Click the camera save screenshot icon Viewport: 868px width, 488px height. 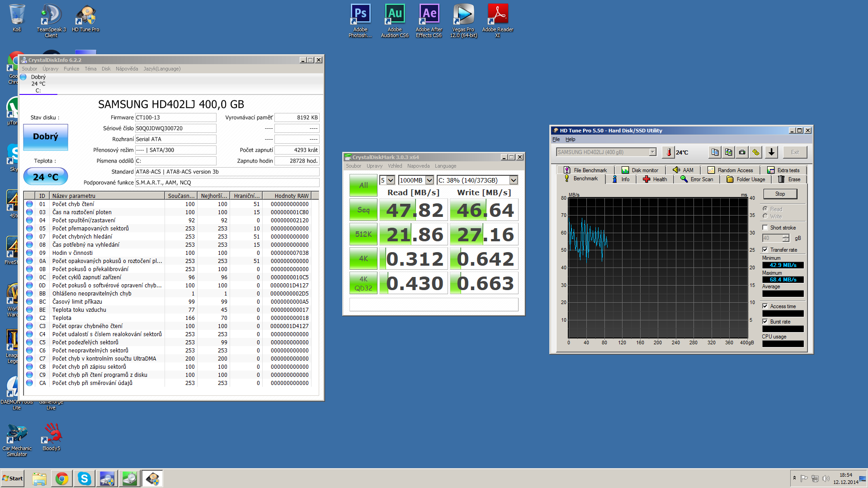[x=742, y=152]
